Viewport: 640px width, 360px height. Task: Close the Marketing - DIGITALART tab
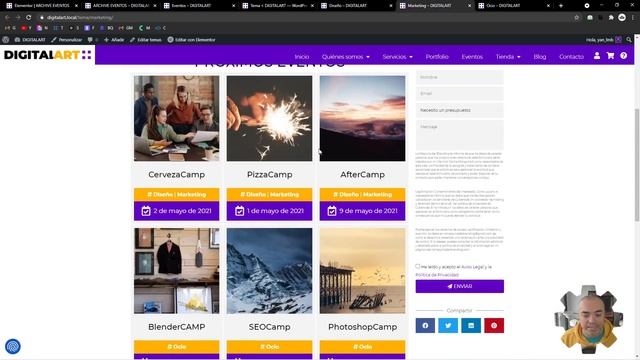point(469,6)
